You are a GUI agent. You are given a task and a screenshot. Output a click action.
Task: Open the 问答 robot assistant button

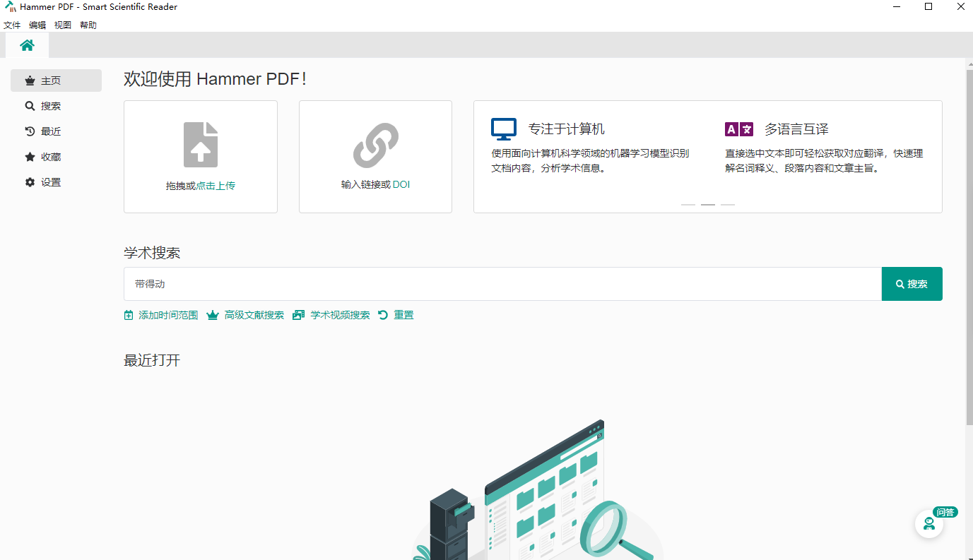(929, 524)
